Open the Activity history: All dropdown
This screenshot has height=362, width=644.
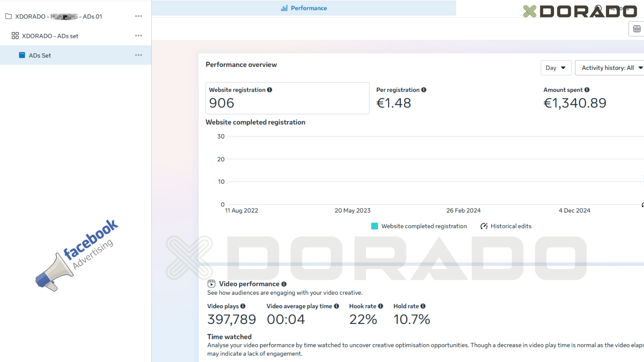click(610, 68)
